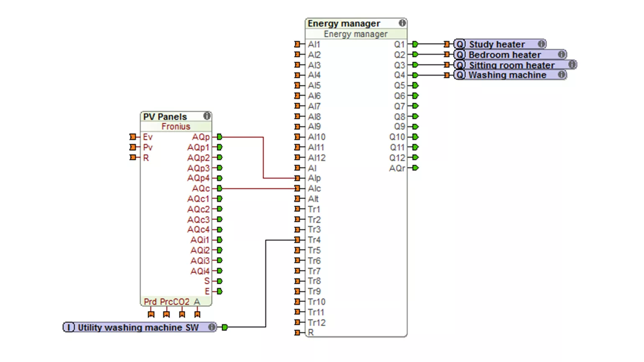Select the Utility washing machine SW input block
Viewport: 644px width, 362px height.
click(140, 327)
